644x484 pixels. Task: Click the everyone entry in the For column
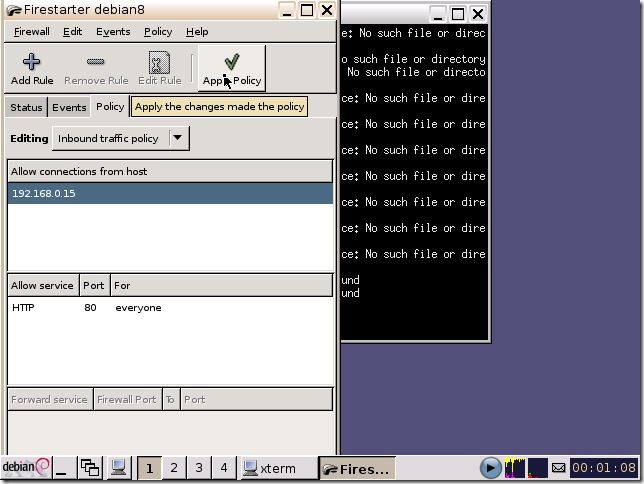138,308
